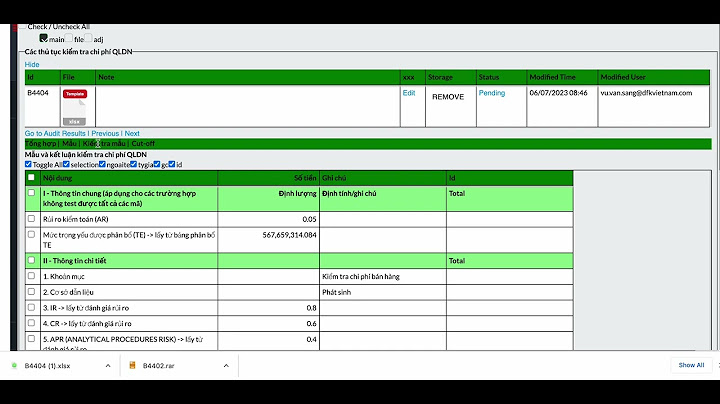Check the 3. IR row checkbox
Viewport: 720px width, 404px height.
pyautogui.click(x=31, y=307)
